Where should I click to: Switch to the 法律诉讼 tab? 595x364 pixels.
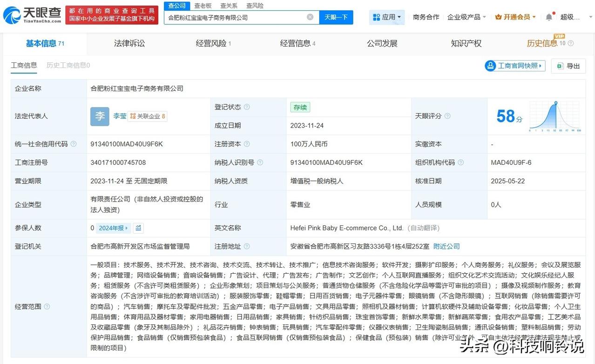(129, 43)
